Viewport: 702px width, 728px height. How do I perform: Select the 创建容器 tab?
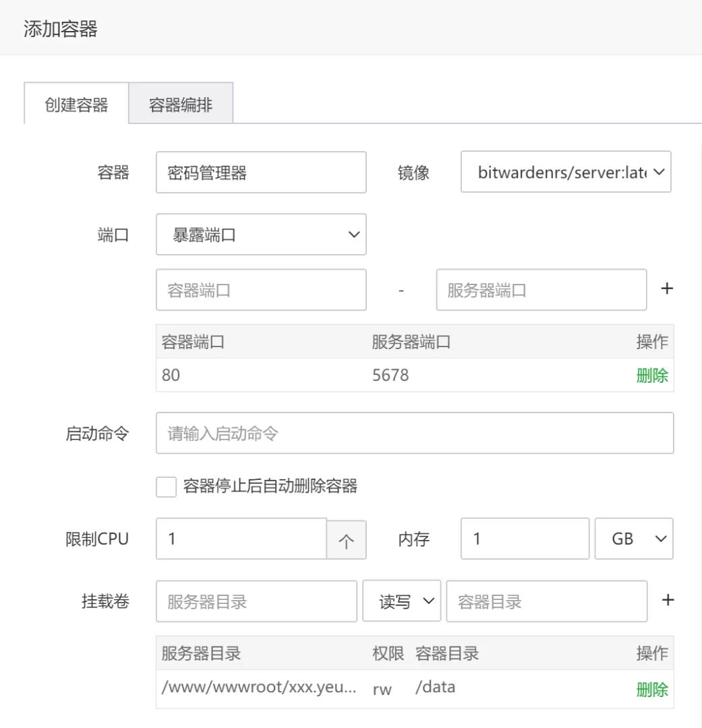click(76, 104)
